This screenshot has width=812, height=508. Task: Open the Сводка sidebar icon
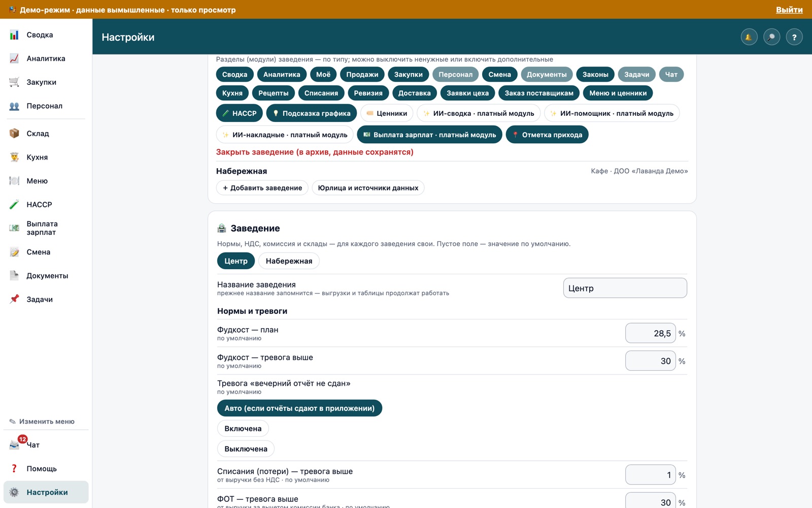(x=14, y=35)
